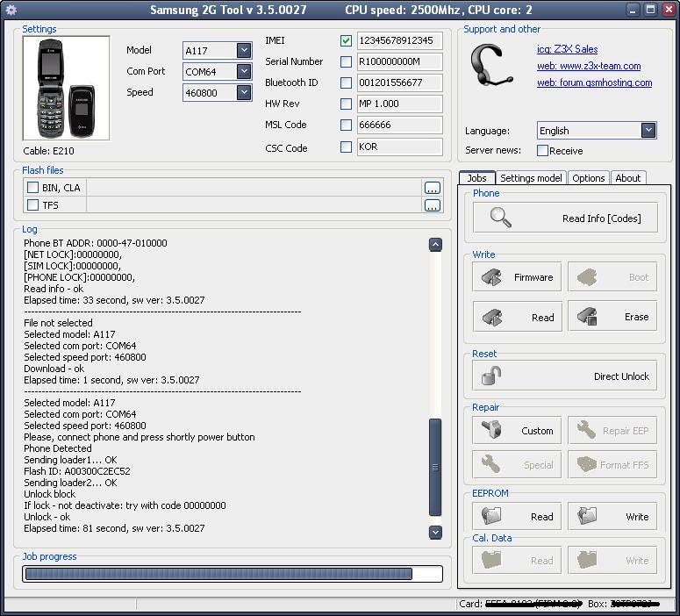Click the log line "Unlock - ok"

pos(47,517)
